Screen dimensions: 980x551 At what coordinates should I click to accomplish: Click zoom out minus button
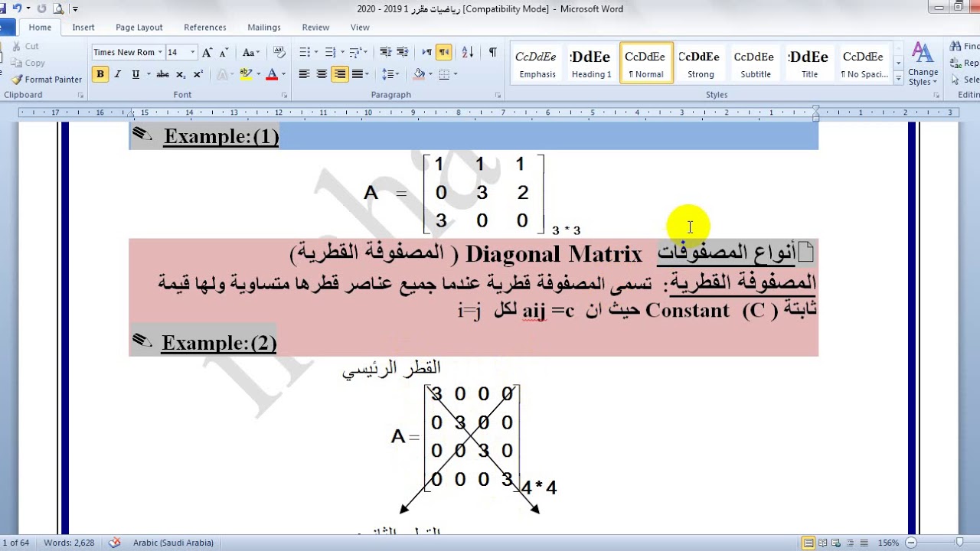coord(911,543)
